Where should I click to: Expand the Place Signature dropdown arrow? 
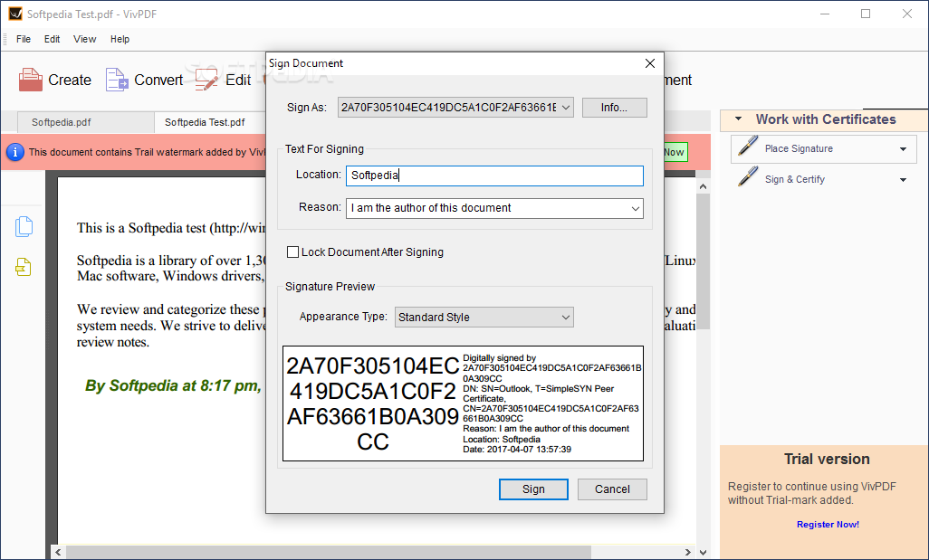(903, 149)
